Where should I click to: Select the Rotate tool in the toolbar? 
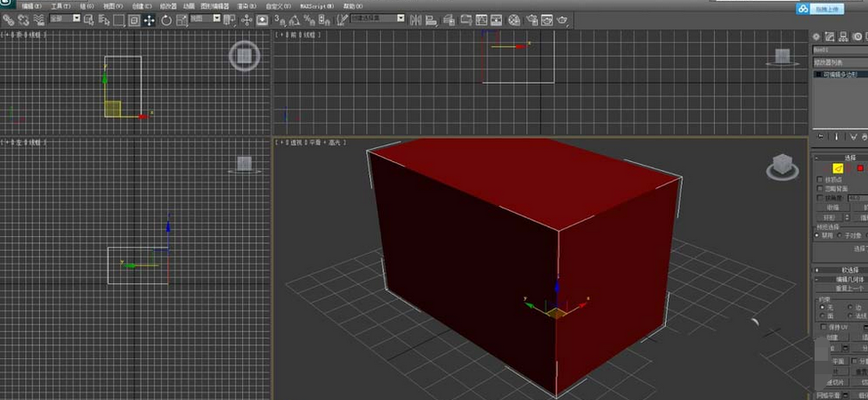point(166,20)
